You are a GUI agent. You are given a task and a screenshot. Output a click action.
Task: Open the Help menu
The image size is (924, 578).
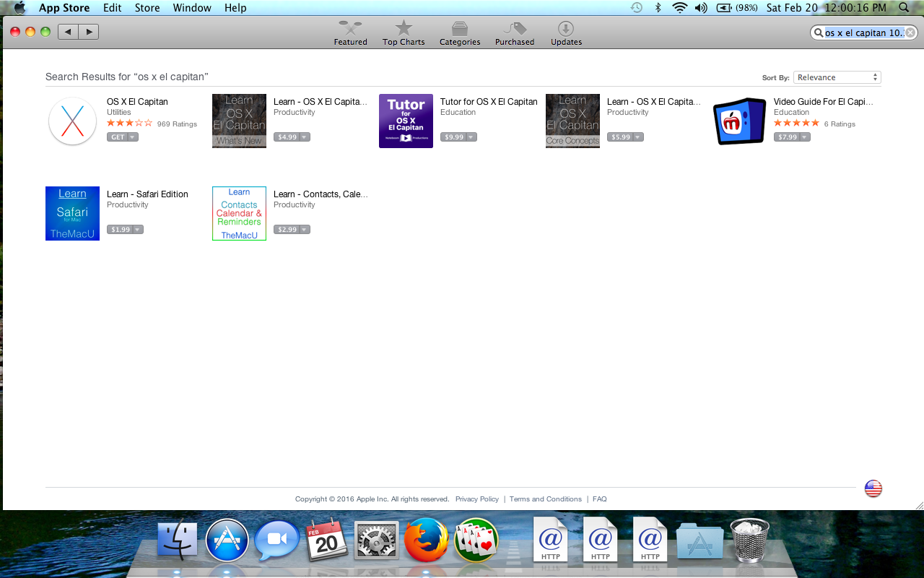point(235,8)
